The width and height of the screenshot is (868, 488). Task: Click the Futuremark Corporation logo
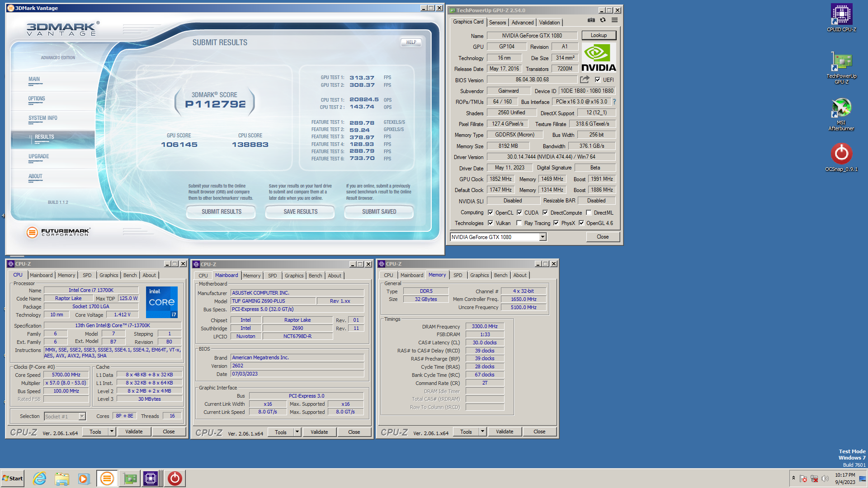pyautogui.click(x=58, y=232)
